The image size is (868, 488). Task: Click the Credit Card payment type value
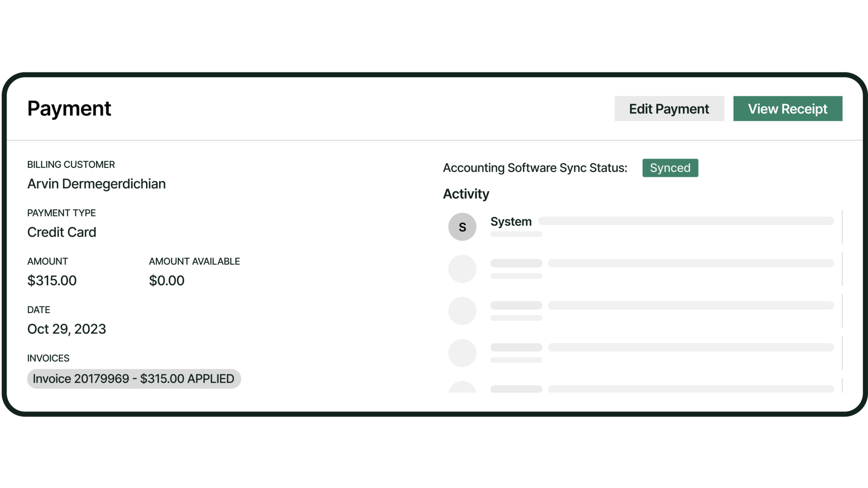[62, 233]
